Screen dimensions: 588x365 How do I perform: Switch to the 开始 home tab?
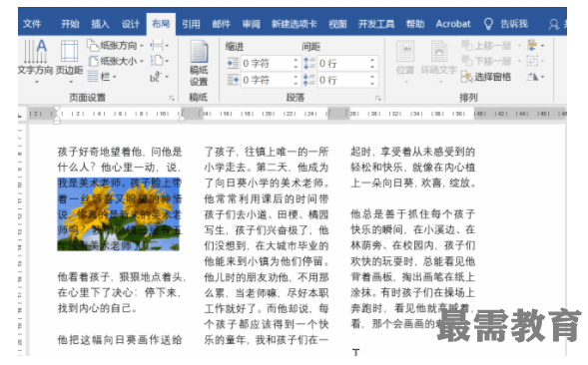pos(70,24)
